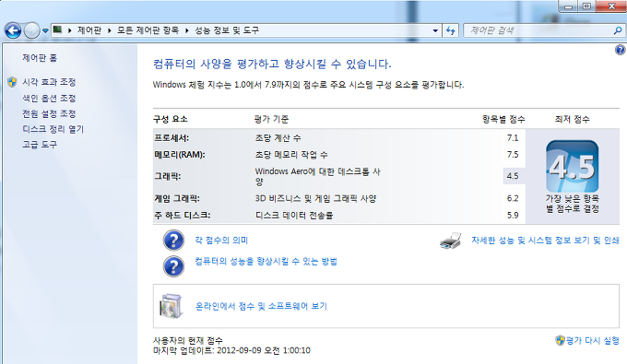This screenshot has width=627, height=364.
Task: Click the printer icon
Action: [451, 241]
